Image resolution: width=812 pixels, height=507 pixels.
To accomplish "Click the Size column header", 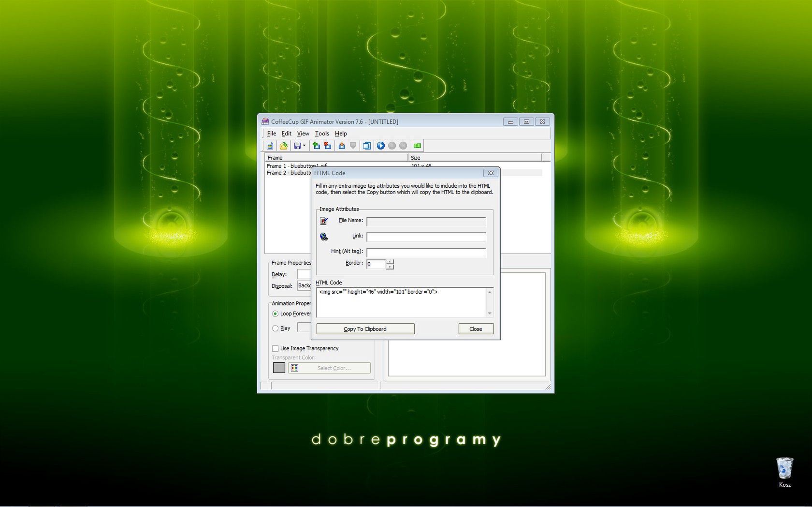I will [x=475, y=157].
